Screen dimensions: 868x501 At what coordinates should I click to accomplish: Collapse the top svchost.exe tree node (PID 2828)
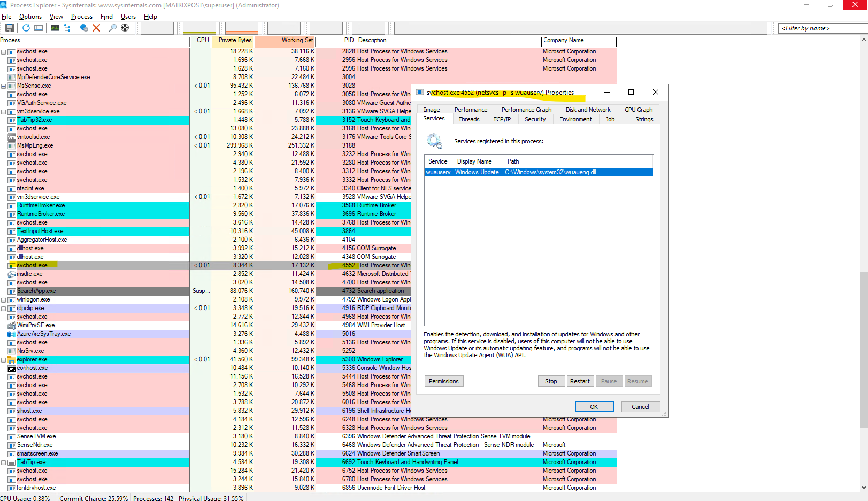click(3, 51)
